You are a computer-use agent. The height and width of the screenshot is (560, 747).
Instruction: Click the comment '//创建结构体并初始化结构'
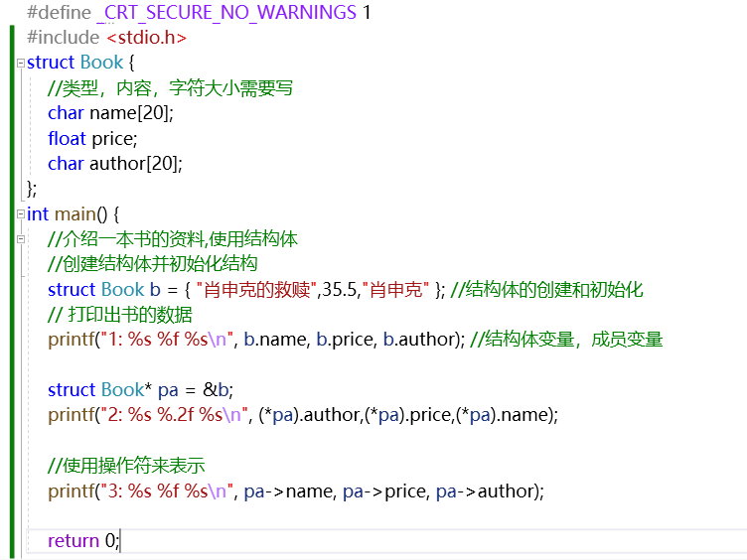152,264
